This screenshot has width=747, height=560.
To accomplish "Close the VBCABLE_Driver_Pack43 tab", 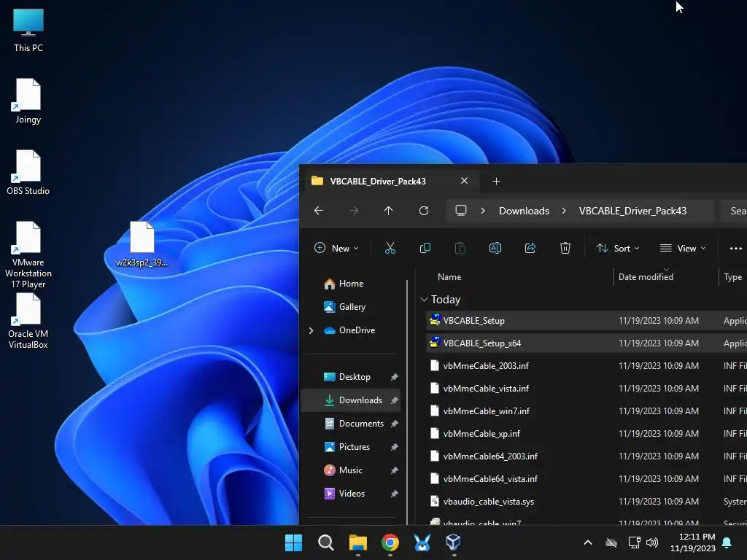I will [x=464, y=181].
